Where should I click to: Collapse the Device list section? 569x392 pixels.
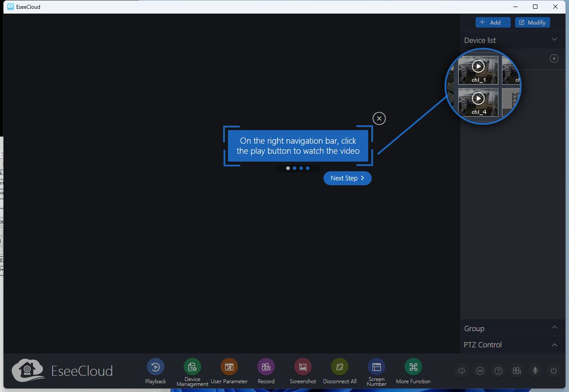point(554,40)
